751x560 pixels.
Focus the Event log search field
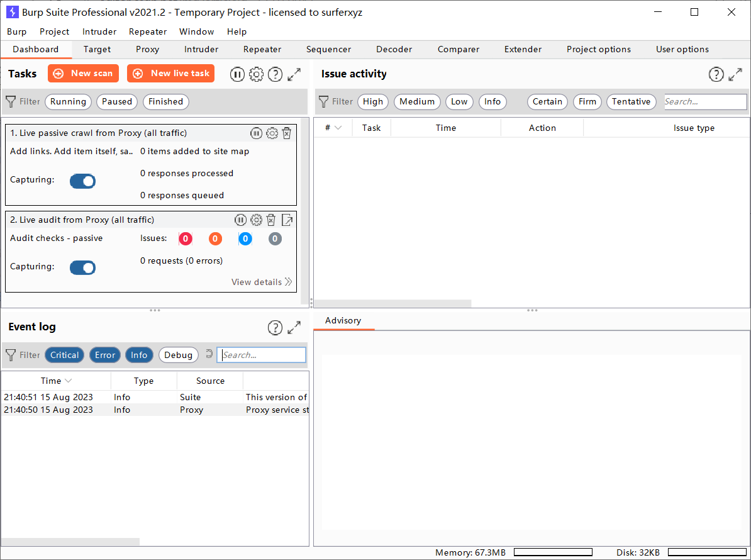click(262, 355)
